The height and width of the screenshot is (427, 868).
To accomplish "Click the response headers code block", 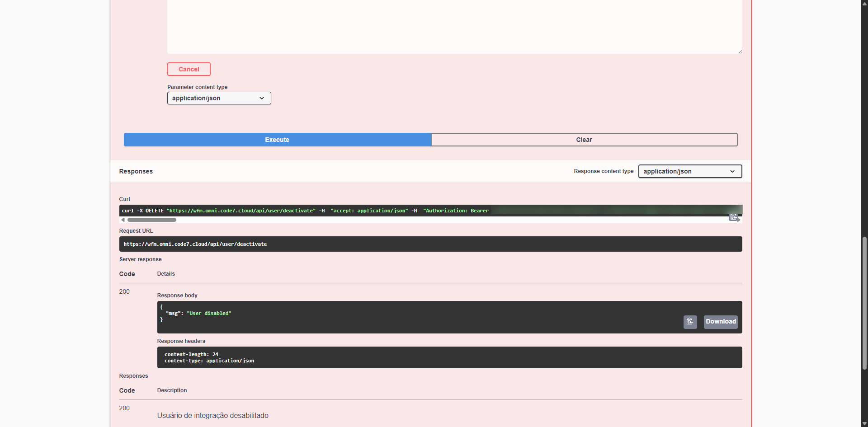I will point(449,357).
